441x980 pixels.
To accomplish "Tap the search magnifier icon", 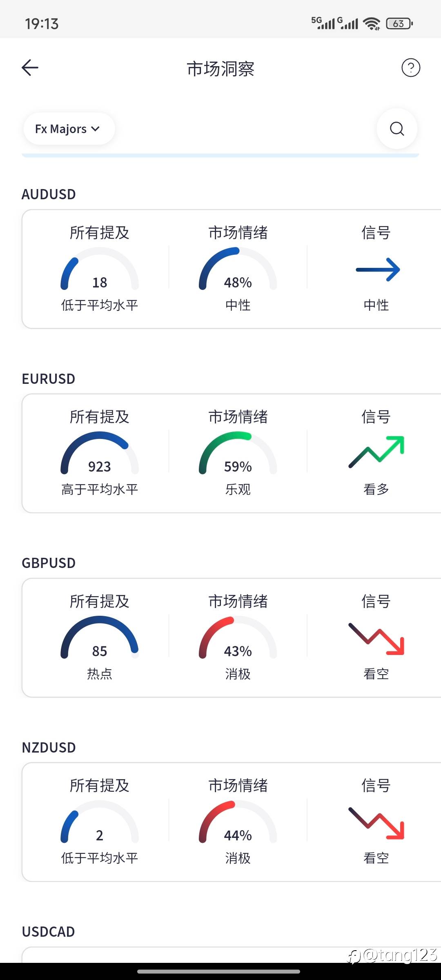I will click(x=397, y=129).
